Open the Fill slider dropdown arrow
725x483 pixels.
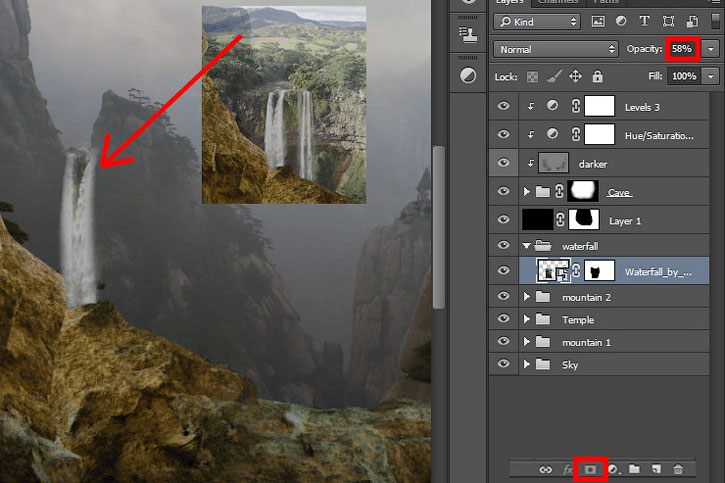tap(711, 76)
